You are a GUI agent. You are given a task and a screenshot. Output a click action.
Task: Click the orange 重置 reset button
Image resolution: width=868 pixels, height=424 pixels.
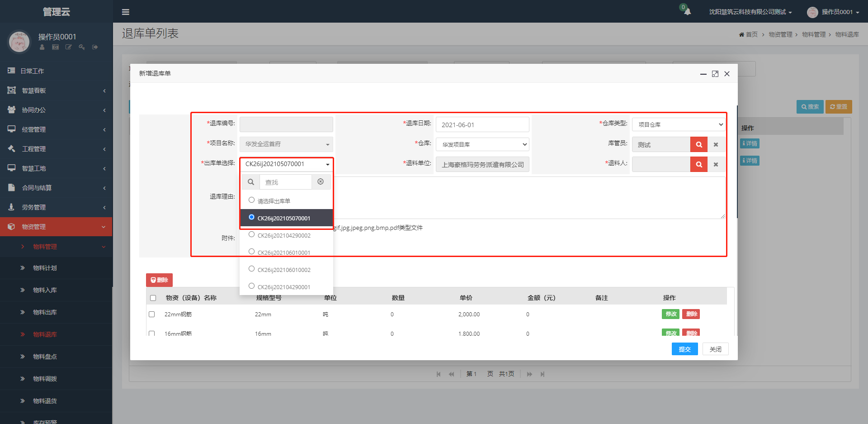839,107
